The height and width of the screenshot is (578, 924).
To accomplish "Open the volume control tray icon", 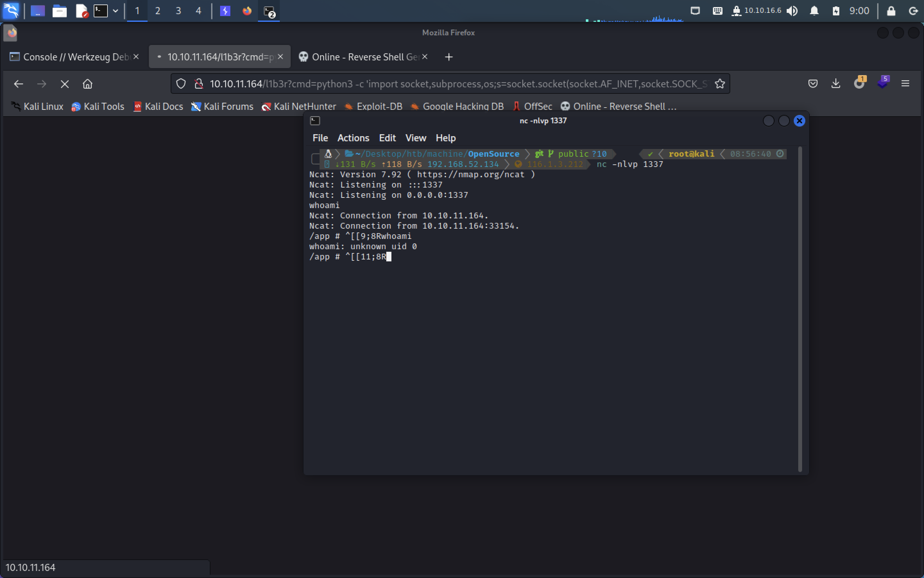I will pos(792,11).
